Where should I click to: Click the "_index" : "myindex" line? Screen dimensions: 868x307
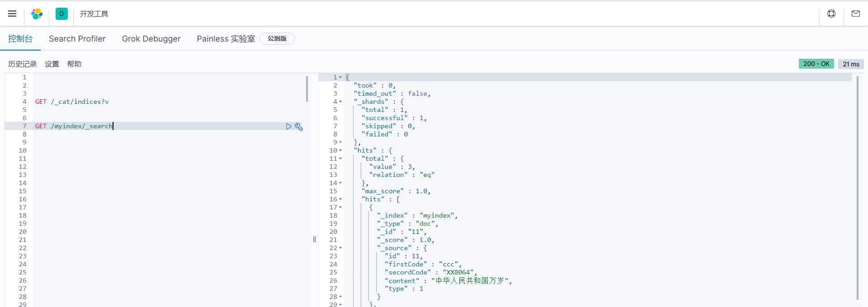click(417, 215)
